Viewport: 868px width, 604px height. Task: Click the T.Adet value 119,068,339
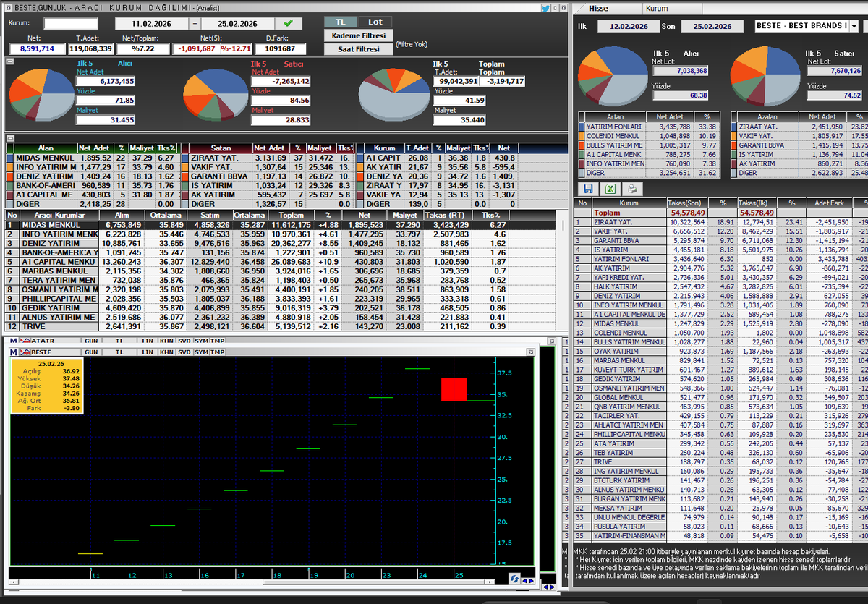[91, 48]
